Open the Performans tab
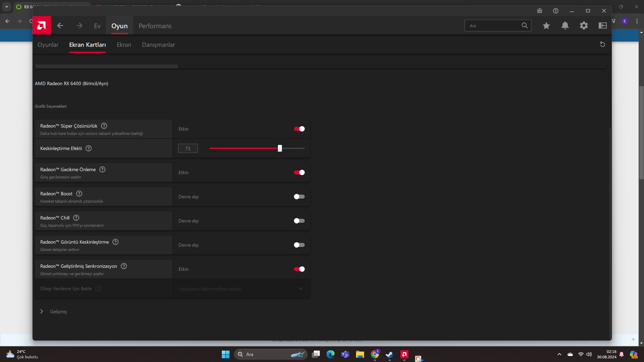644x362 pixels. click(x=155, y=26)
